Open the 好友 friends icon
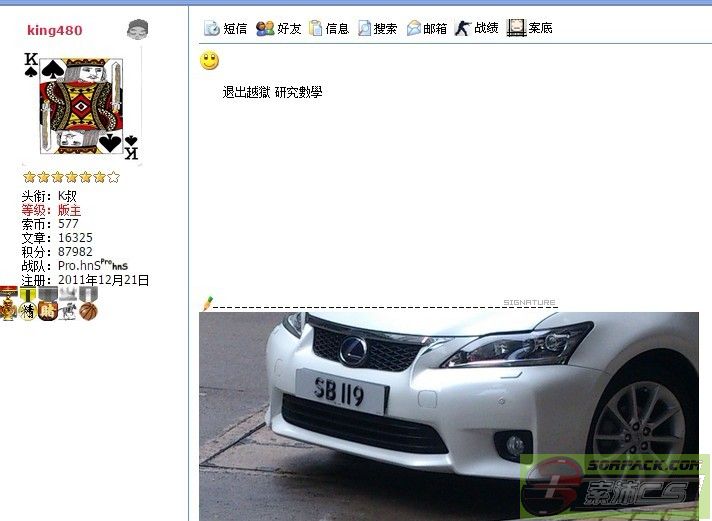 pos(265,28)
